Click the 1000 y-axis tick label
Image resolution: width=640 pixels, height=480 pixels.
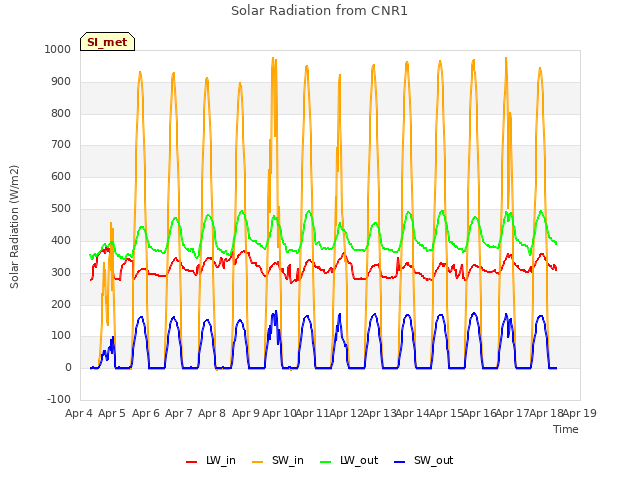(x=58, y=49)
